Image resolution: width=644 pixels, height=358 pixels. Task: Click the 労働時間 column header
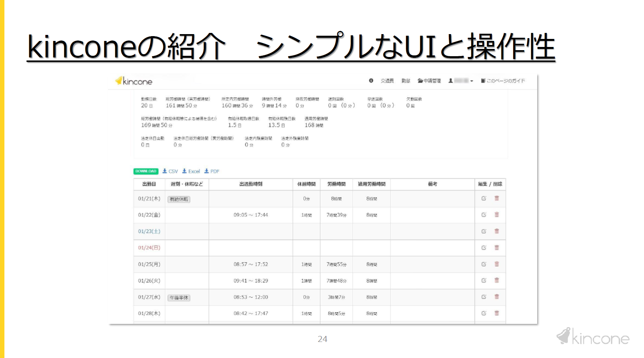point(336,184)
